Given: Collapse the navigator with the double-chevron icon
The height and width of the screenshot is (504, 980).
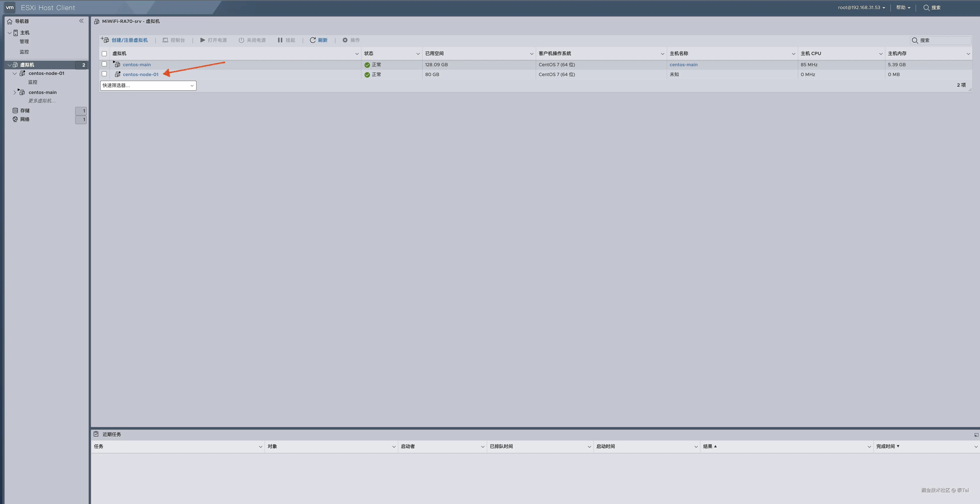Looking at the screenshot, I should click(81, 21).
